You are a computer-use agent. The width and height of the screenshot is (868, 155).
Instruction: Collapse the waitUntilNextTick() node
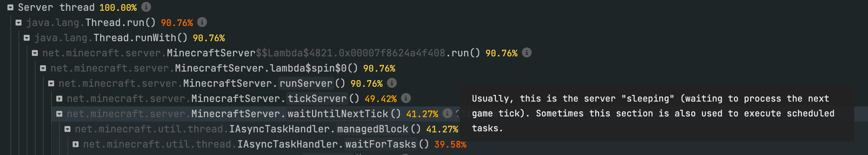[x=59, y=114]
